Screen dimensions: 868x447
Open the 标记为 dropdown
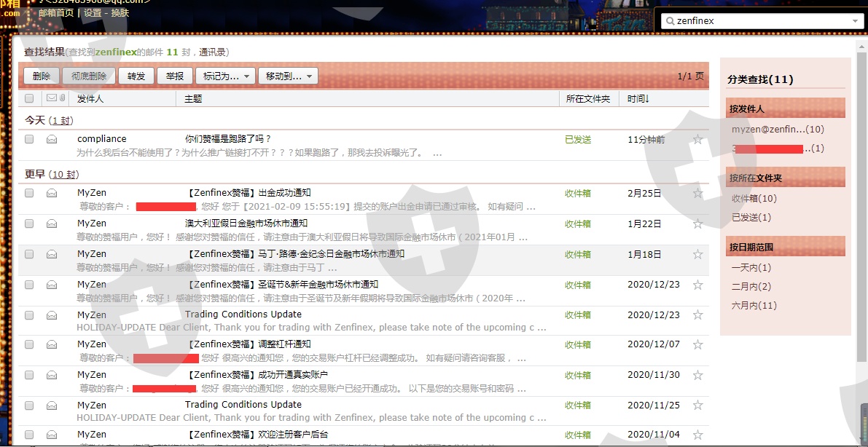(226, 76)
